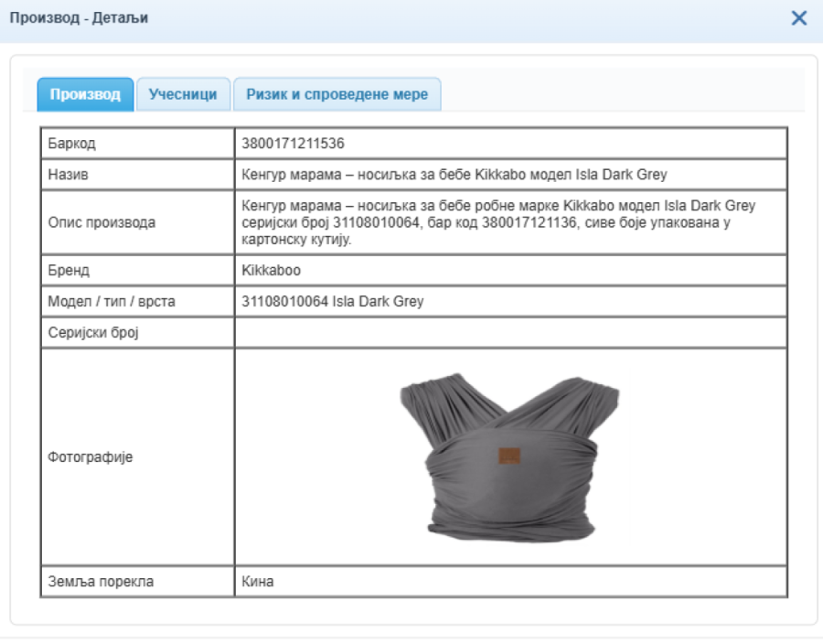The width and height of the screenshot is (823, 644).
Task: Click the barcode value 3800171211536
Action: point(293,144)
